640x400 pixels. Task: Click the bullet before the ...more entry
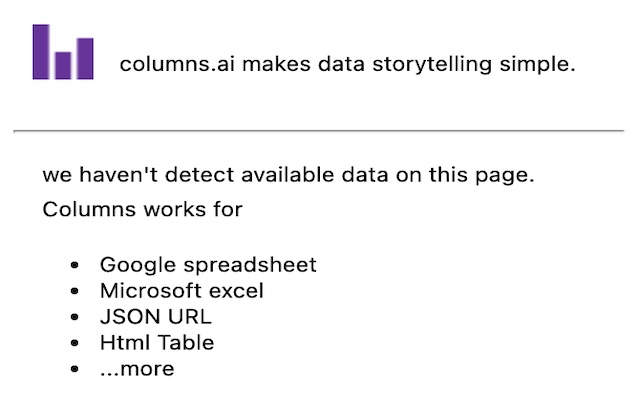[74, 370]
